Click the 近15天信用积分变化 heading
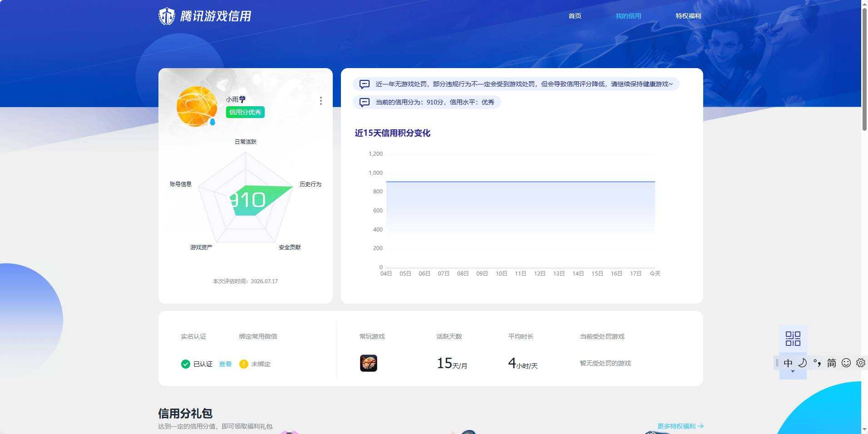This screenshot has width=868, height=434. coord(393,133)
